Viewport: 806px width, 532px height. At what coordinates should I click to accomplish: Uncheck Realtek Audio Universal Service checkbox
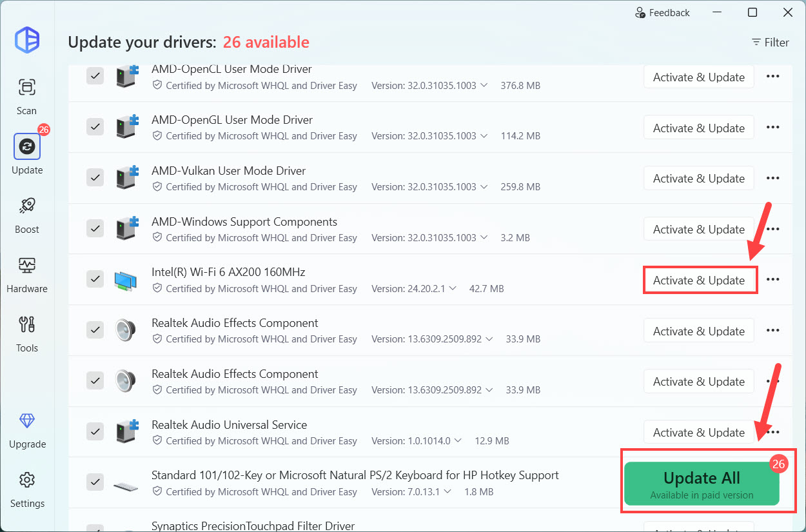[x=95, y=431]
